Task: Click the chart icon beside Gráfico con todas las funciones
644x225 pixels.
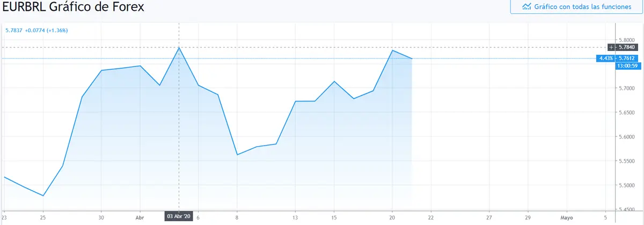Action: point(527,7)
